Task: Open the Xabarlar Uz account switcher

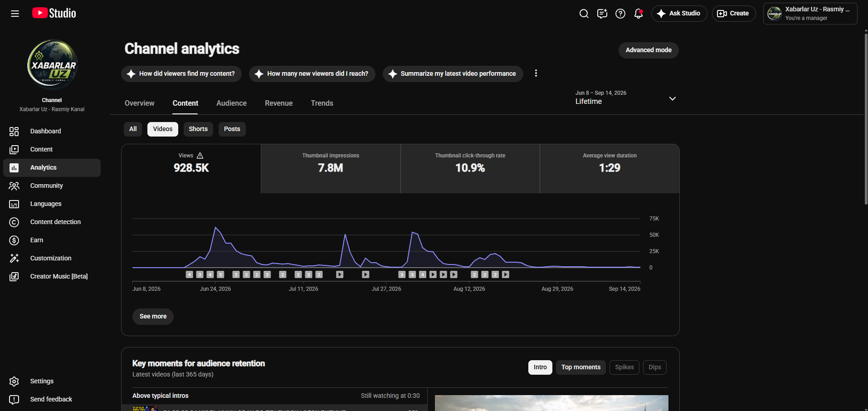Action: [810, 14]
